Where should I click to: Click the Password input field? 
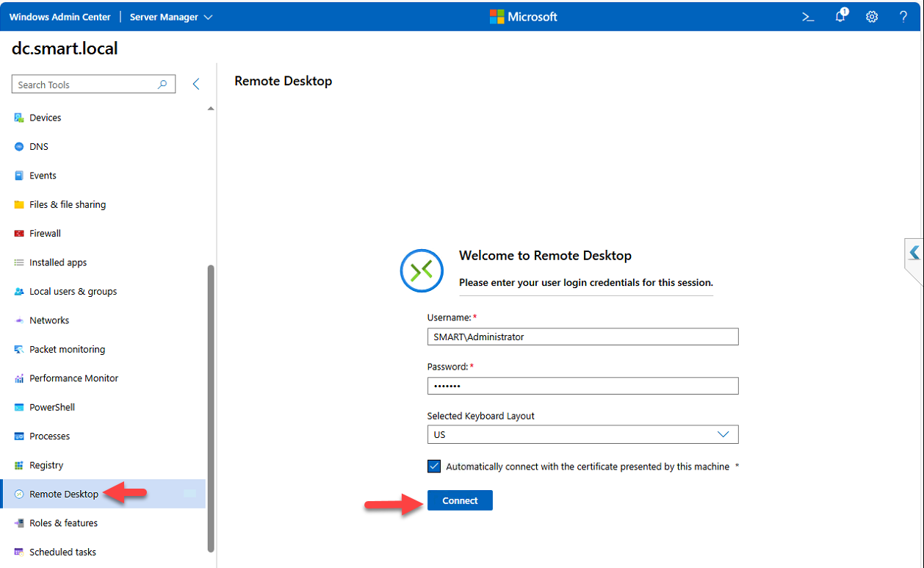tap(582, 386)
